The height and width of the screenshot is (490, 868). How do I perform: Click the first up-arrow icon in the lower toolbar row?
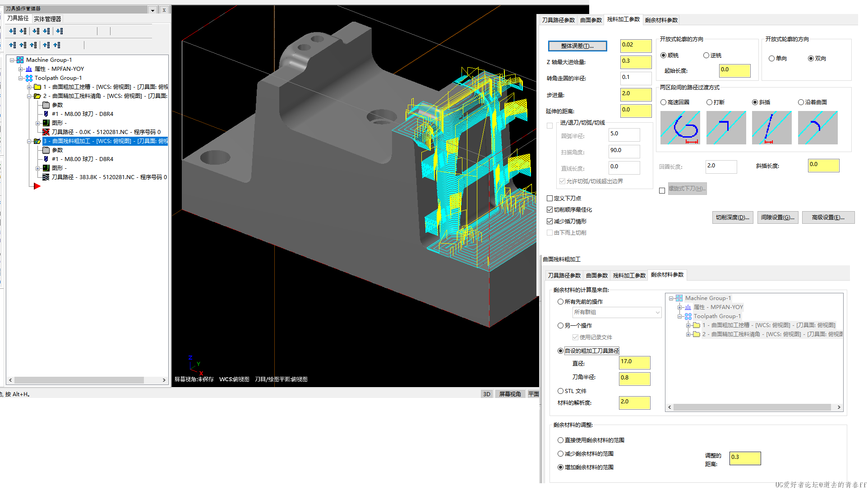13,45
